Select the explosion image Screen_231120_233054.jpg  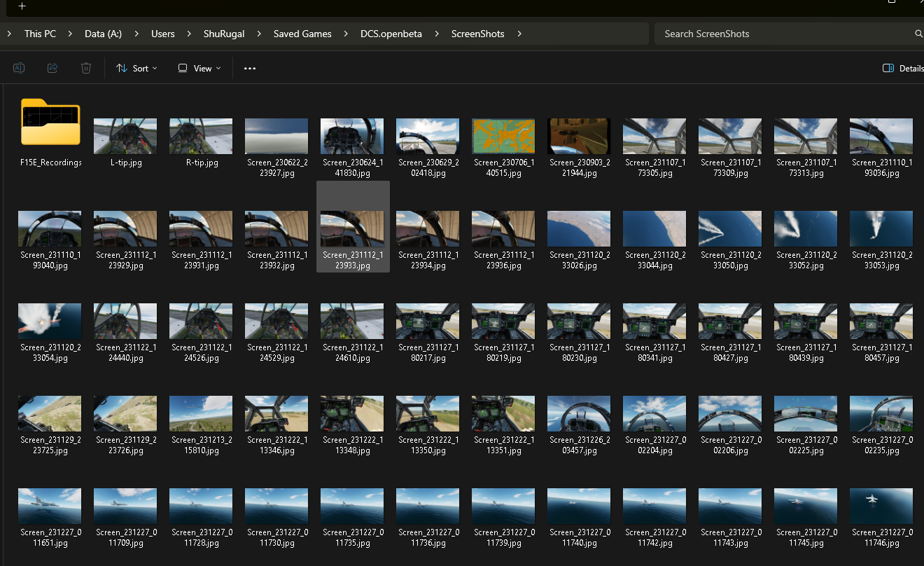pos(50,321)
